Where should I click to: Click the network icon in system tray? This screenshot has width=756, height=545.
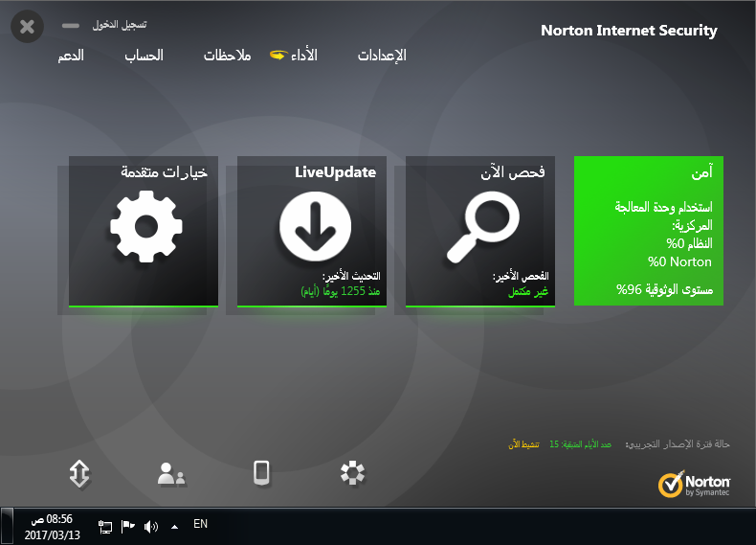(104, 526)
